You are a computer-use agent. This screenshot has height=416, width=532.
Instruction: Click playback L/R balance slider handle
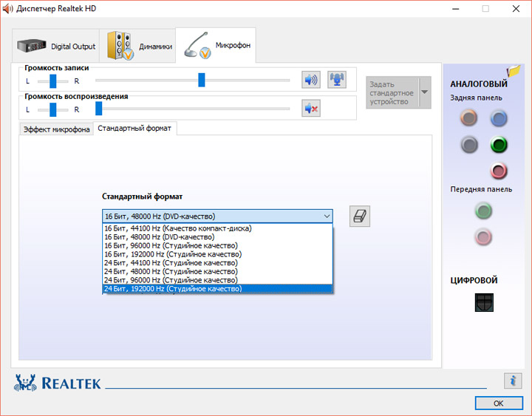click(53, 109)
